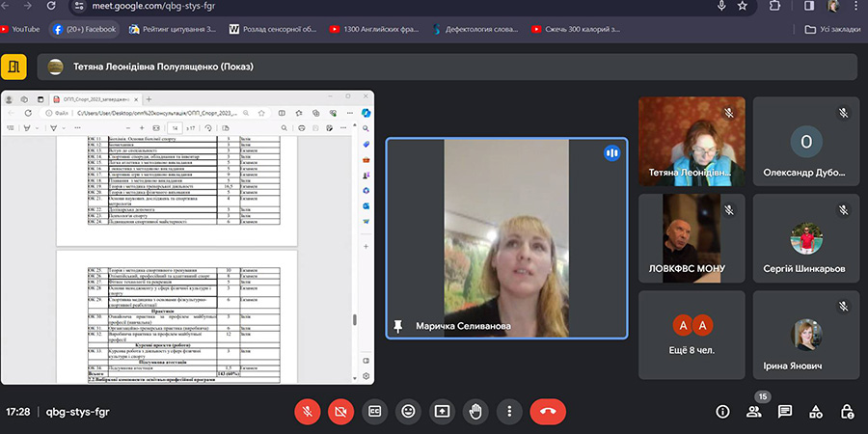Click the pin icon on Маричка Селиванова's tile

397,326
